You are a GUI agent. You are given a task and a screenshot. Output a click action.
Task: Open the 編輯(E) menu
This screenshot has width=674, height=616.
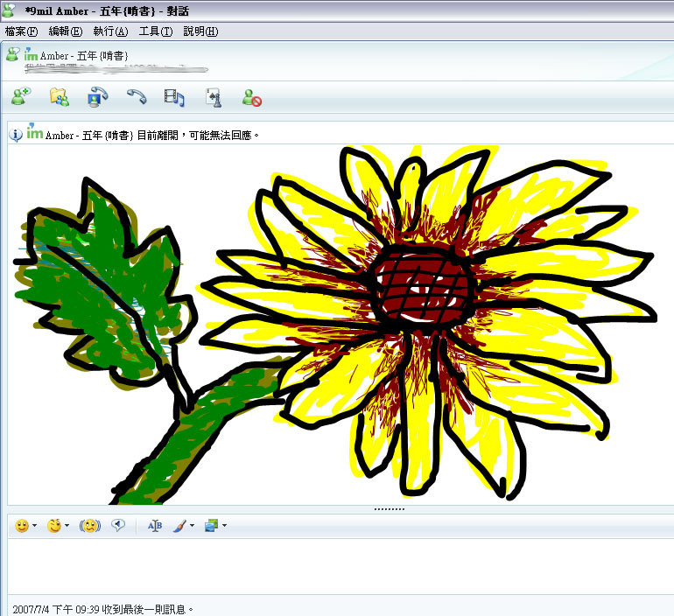click(66, 31)
